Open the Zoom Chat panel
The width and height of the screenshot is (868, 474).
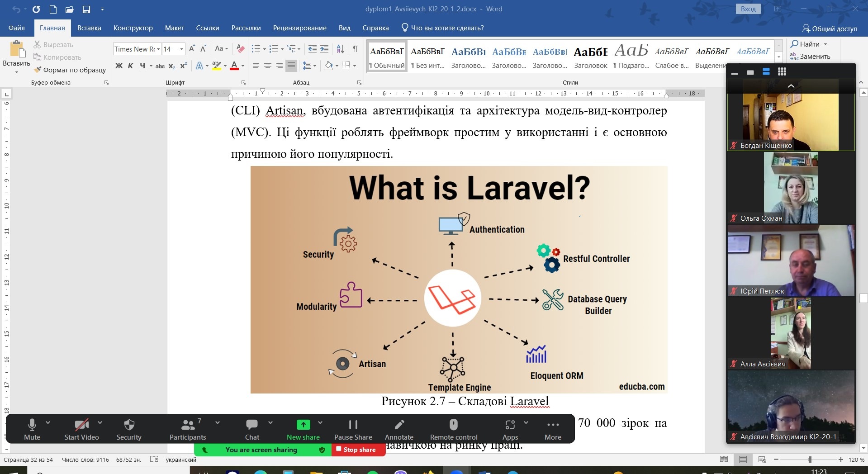252,425
